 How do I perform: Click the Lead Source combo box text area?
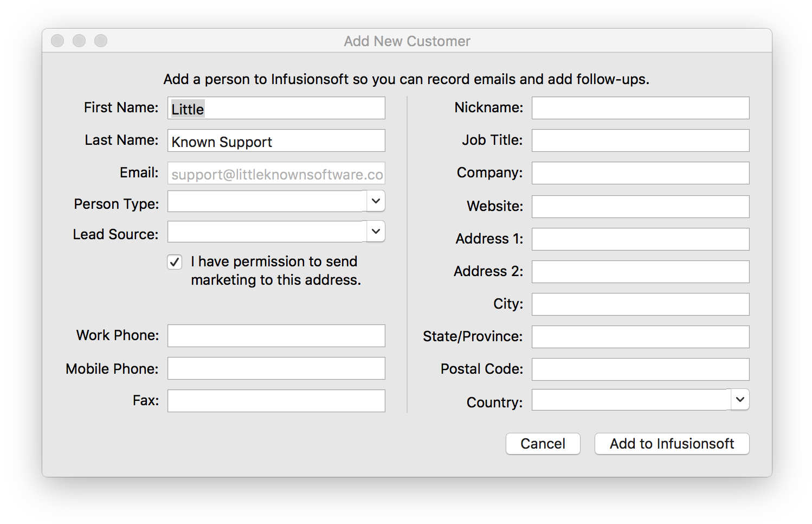pos(267,232)
